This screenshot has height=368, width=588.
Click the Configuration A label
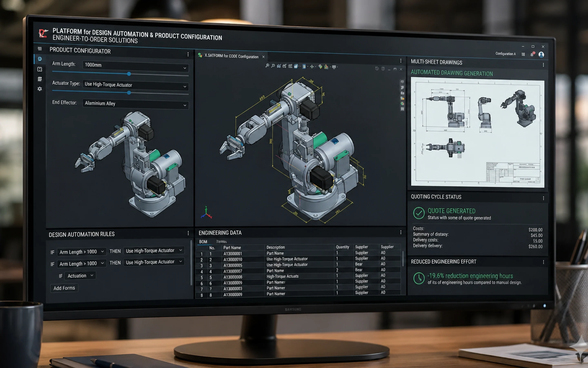[x=505, y=54]
